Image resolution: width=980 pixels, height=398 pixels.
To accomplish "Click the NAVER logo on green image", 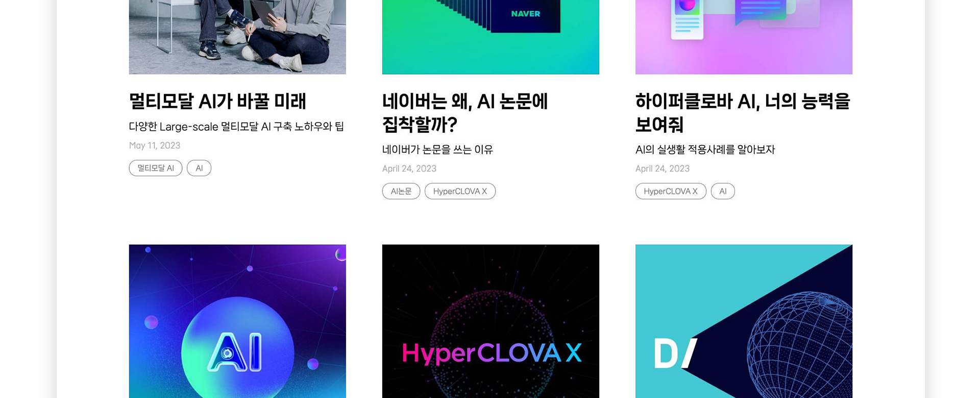I will tap(525, 14).
